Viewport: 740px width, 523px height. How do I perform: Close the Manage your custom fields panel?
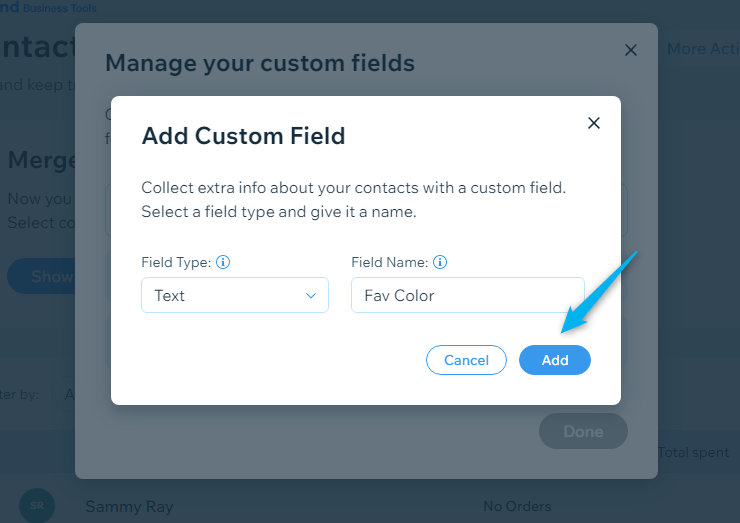(631, 50)
